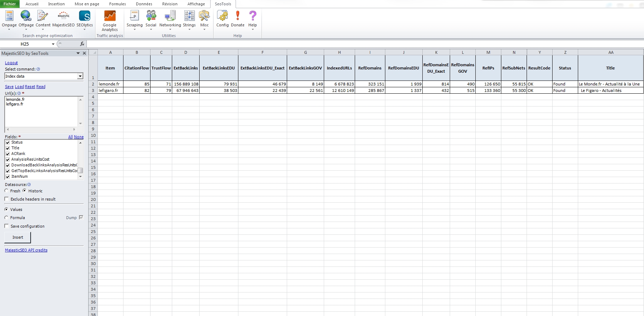
Task: Click help icon next to Select command
Action: coord(38,69)
